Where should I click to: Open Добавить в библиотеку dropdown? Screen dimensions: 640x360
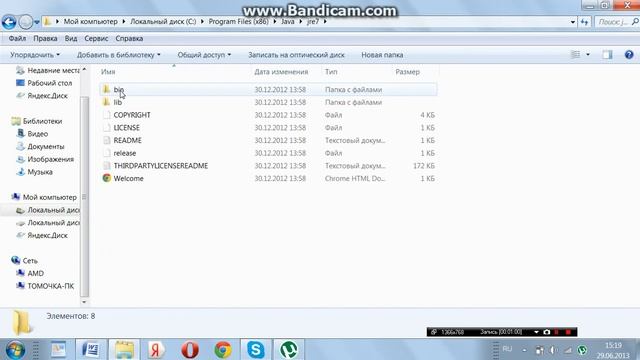coord(118,55)
